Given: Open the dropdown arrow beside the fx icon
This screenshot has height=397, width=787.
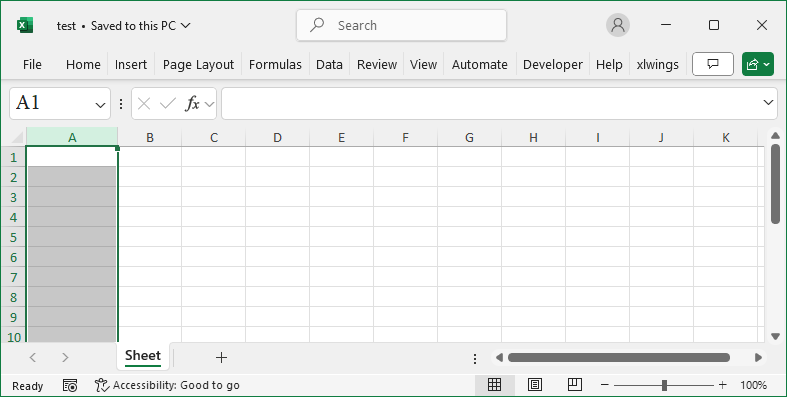Looking at the screenshot, I should (209, 104).
